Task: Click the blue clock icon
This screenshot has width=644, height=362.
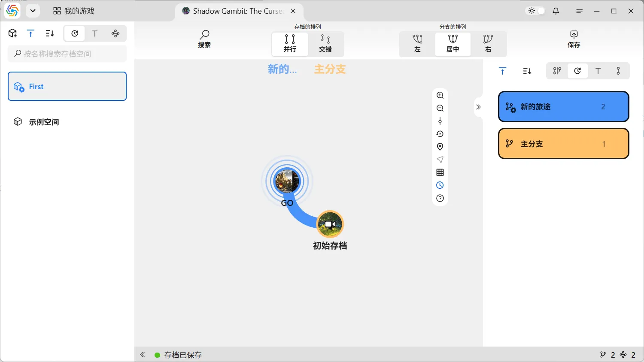Action: click(x=440, y=185)
